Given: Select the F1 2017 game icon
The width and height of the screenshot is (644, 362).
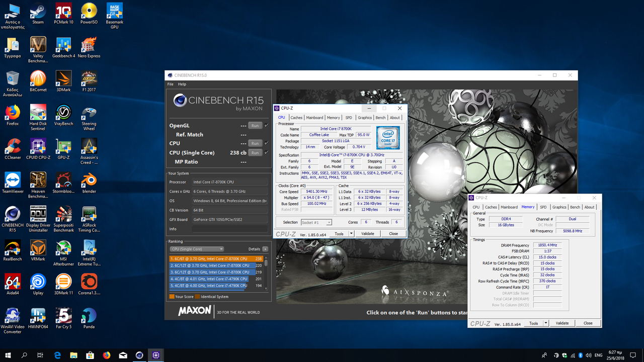Looking at the screenshot, I should 89,81.
